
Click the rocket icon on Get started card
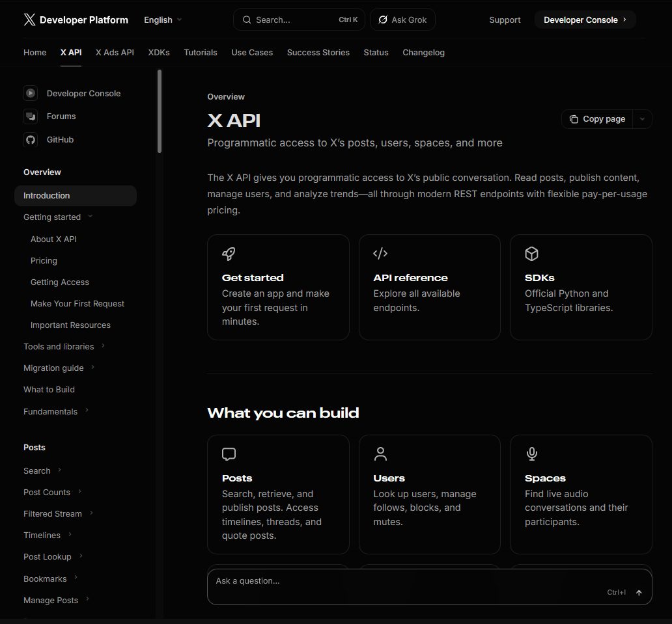click(229, 254)
